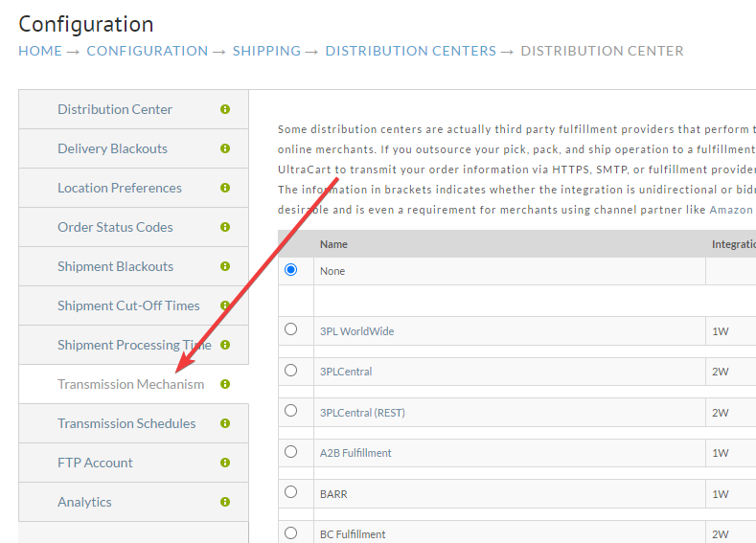Click info icon beside Analytics
The image size is (756, 543).
pyautogui.click(x=225, y=502)
